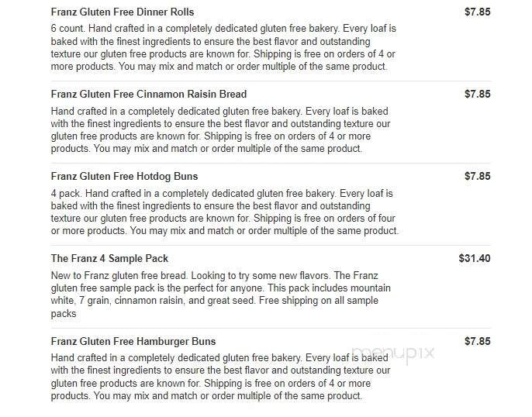Click the Dinner Rolls $7.85 price
Image resolution: width=532 pixels, height=417 pixels.
tap(477, 12)
